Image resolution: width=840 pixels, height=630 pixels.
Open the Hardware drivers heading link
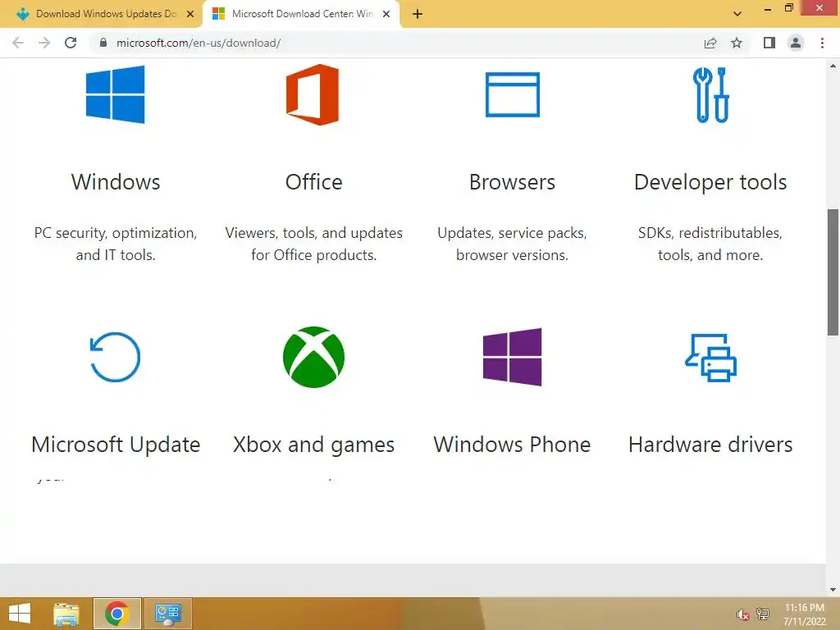click(710, 445)
